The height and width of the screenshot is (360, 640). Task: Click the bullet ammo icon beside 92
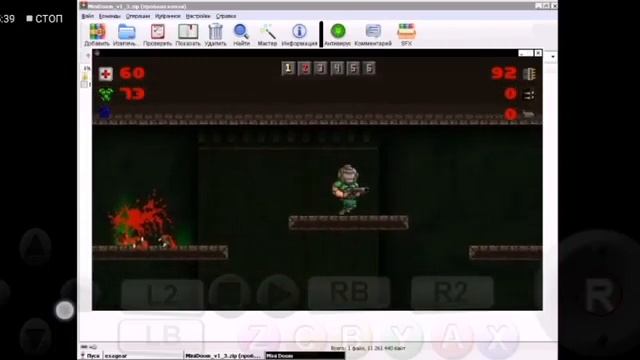tap(529, 74)
